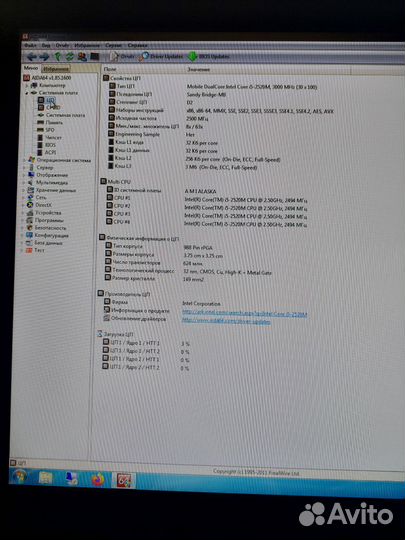Select SPD in the tree
This screenshot has width=405, height=540.
point(46,130)
